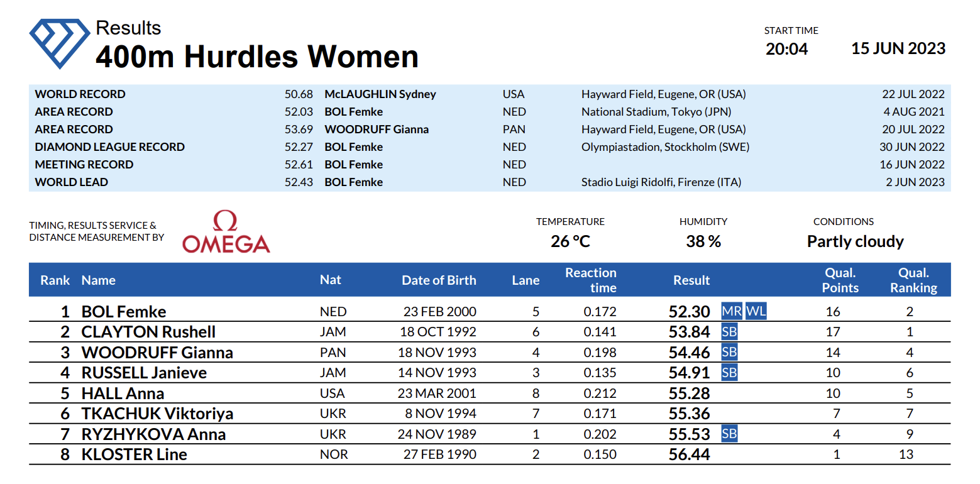The width and height of the screenshot is (980, 484).
Task: Select athlete name HALL Anna
Action: tap(123, 393)
